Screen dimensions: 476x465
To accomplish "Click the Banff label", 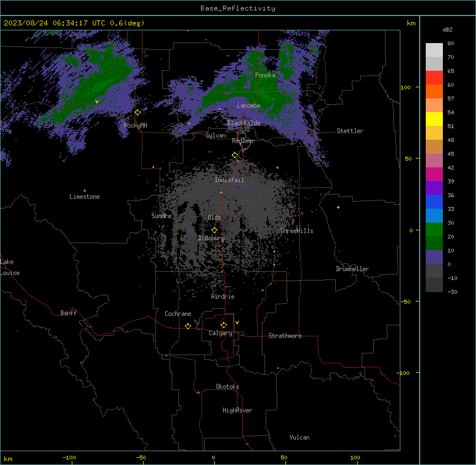I will 68,313.
